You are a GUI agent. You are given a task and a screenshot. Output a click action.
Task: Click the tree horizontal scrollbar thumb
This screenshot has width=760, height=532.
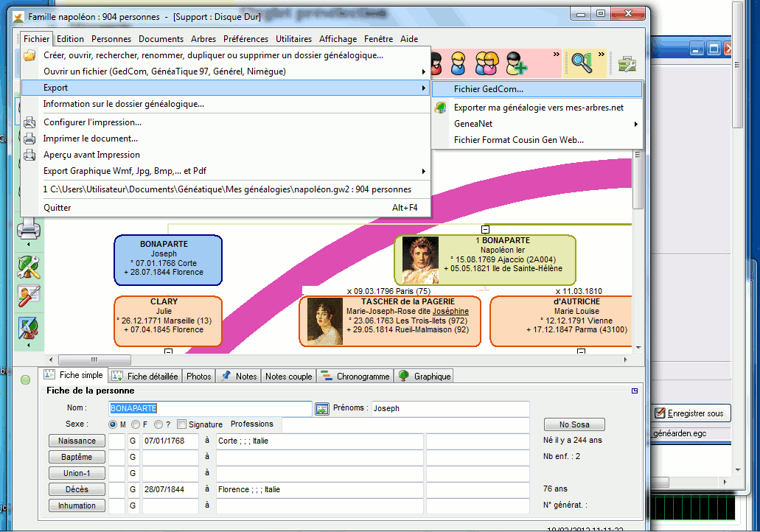[x=94, y=360]
